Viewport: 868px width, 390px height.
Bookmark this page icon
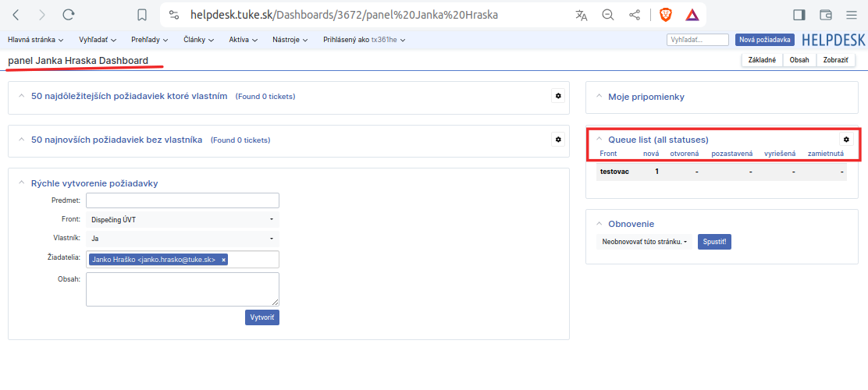pyautogui.click(x=142, y=15)
